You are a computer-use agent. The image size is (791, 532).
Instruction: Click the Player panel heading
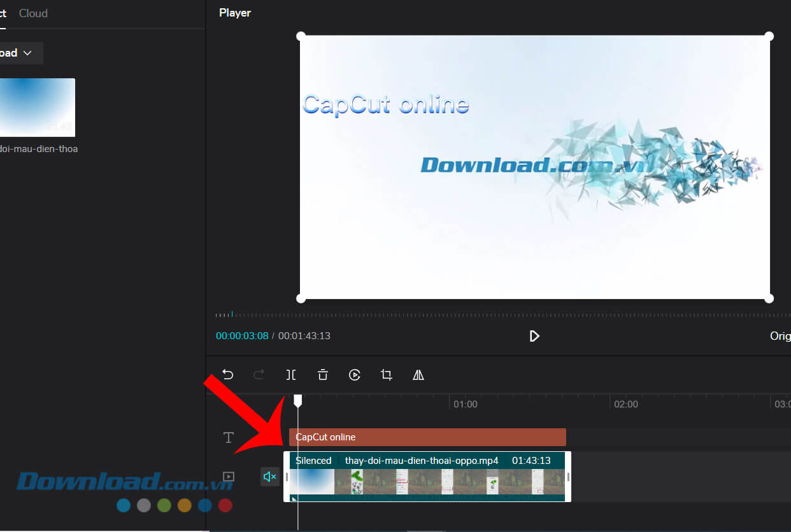pos(234,12)
